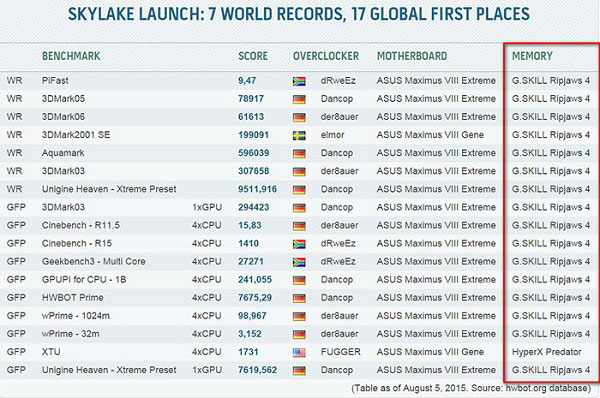Viewport: 600px width, 398px height.
Task: Click the German flag in the wPrime 32m row
Action: 299,334
